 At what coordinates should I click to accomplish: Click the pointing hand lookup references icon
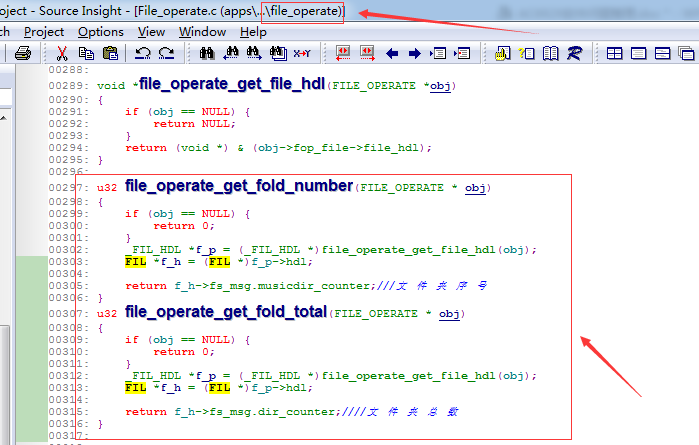point(502,54)
